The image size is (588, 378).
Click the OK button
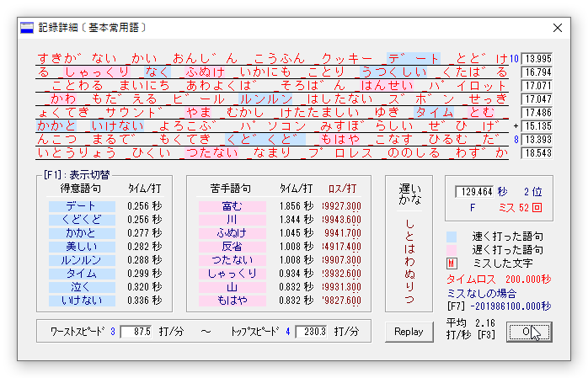529,332
